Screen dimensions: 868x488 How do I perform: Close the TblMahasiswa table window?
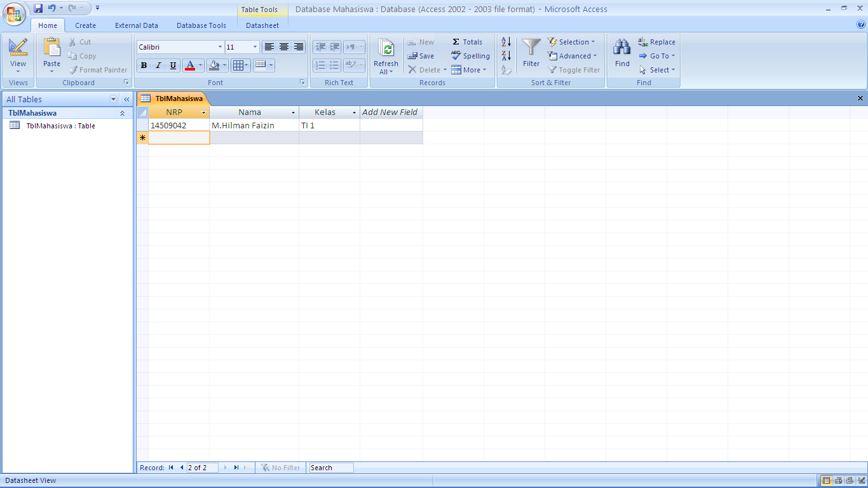[x=860, y=98]
